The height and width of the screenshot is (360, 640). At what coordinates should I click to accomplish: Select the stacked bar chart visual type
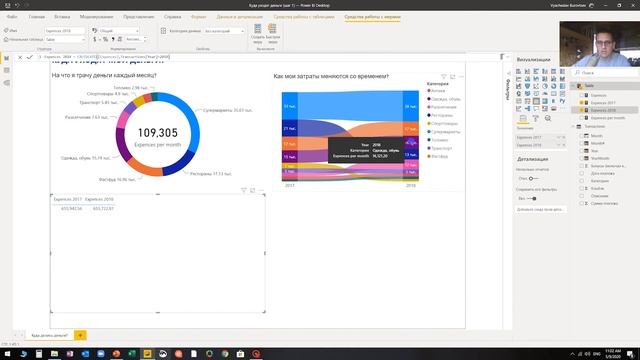pyautogui.click(x=518, y=71)
